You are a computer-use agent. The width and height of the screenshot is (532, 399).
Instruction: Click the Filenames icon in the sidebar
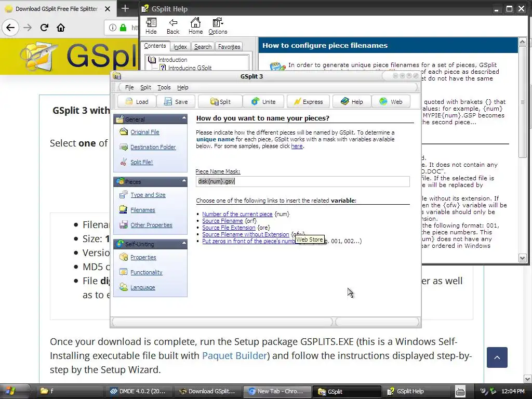124,209
